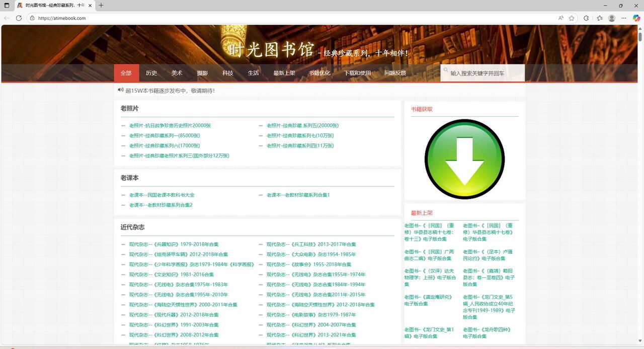Open 《无线电》杂志合集1995年-2010年 link
Image resolution: width=644 pixels, height=349 pixels.
pos(179,295)
